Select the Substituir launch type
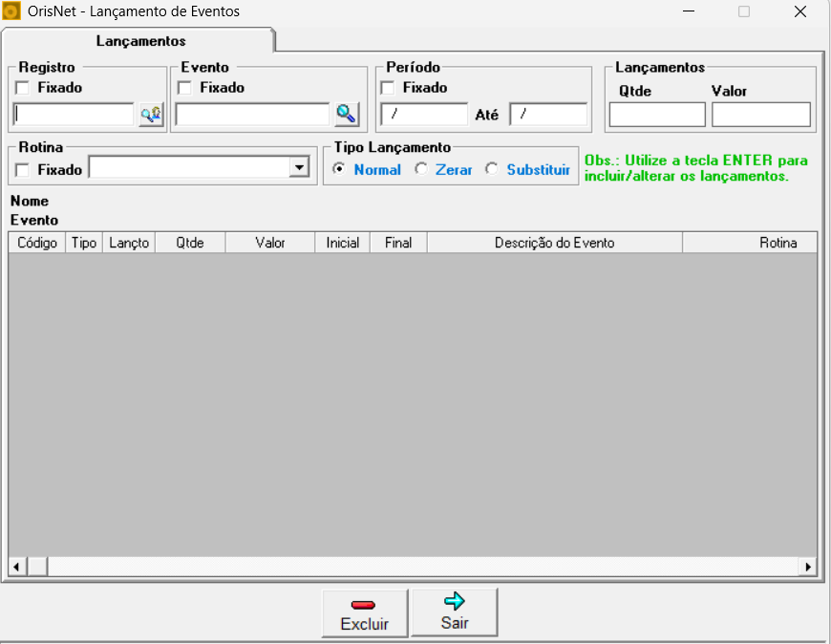 click(x=492, y=169)
